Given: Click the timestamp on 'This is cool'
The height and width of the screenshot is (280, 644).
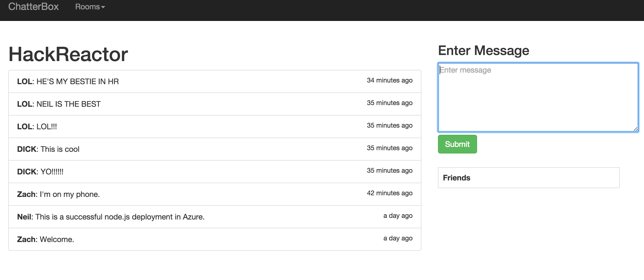Looking at the screenshot, I should pyautogui.click(x=389, y=148).
